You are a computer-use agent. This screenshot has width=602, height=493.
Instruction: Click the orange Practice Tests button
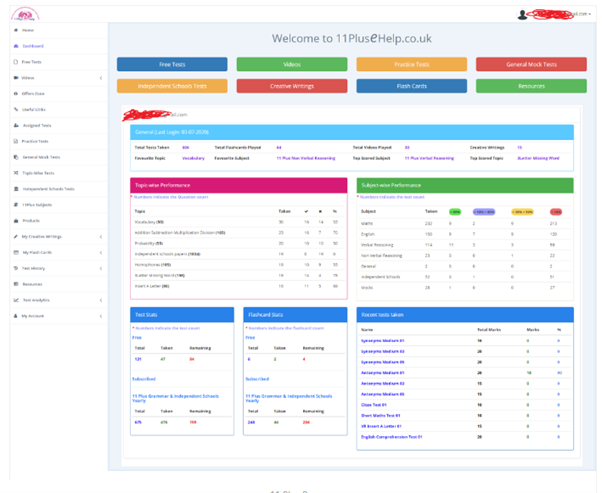tap(412, 64)
